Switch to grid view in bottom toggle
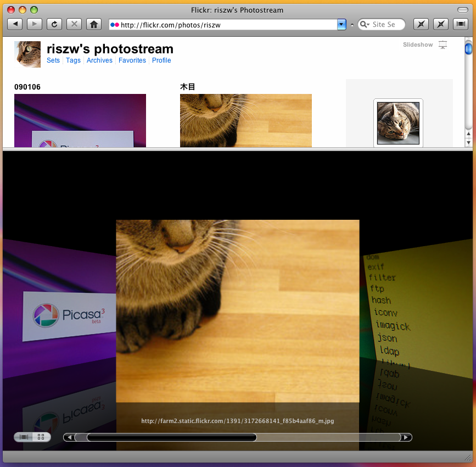This screenshot has width=476, height=467. (41, 437)
